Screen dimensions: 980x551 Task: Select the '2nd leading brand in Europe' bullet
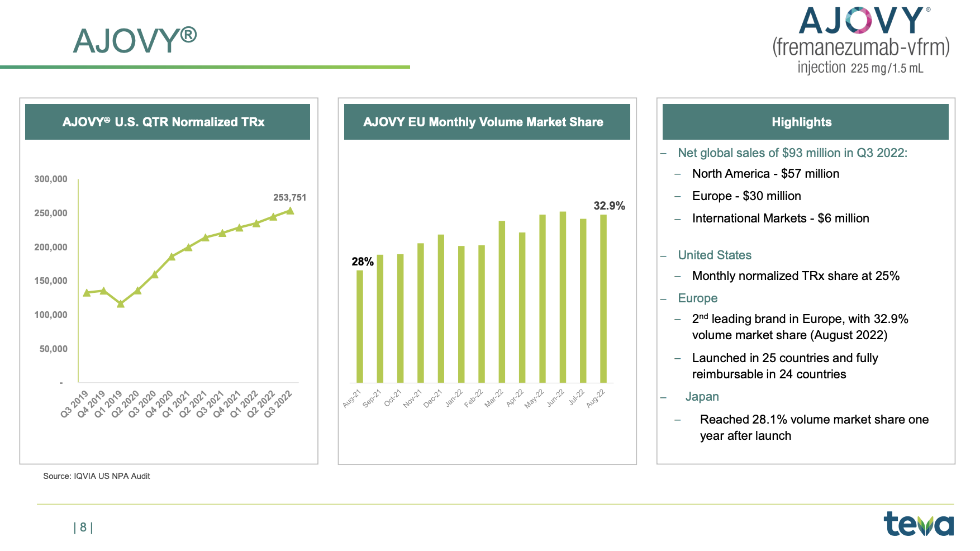[800, 327]
